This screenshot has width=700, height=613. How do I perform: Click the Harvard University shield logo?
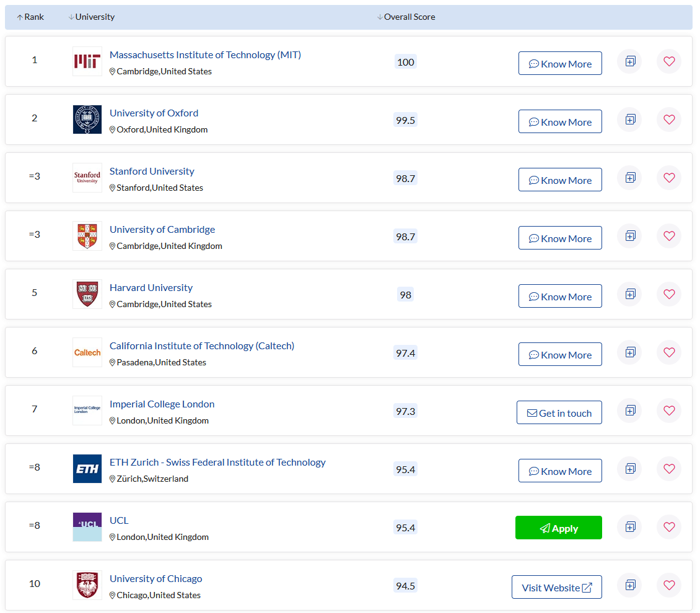tap(87, 294)
